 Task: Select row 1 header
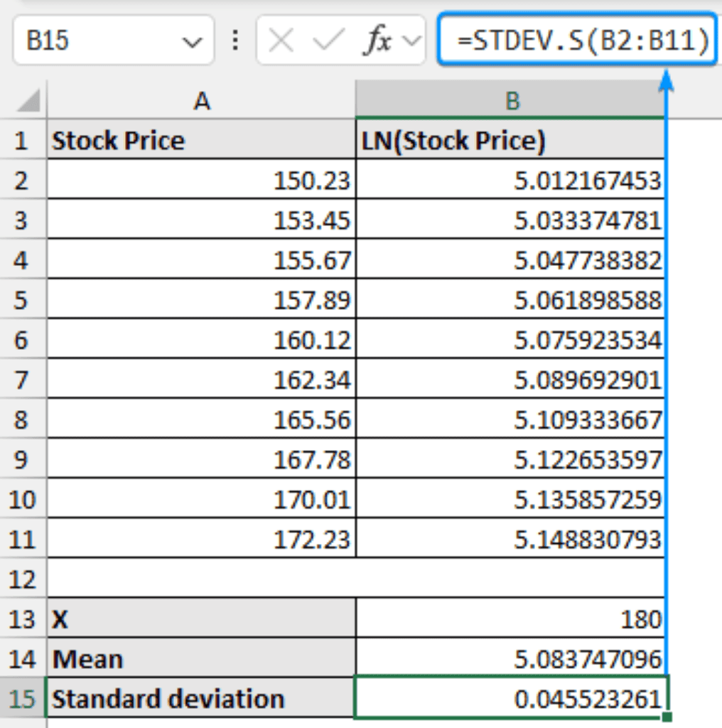pyautogui.click(x=21, y=141)
